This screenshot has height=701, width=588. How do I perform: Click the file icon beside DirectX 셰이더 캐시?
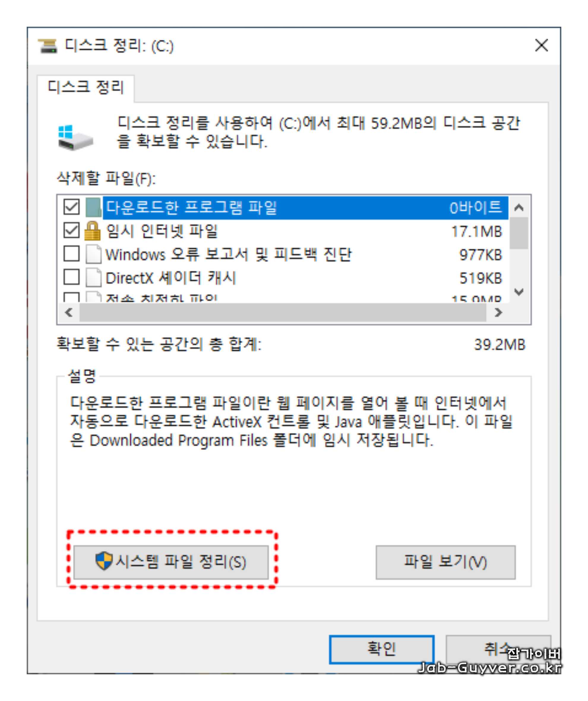[x=94, y=277]
